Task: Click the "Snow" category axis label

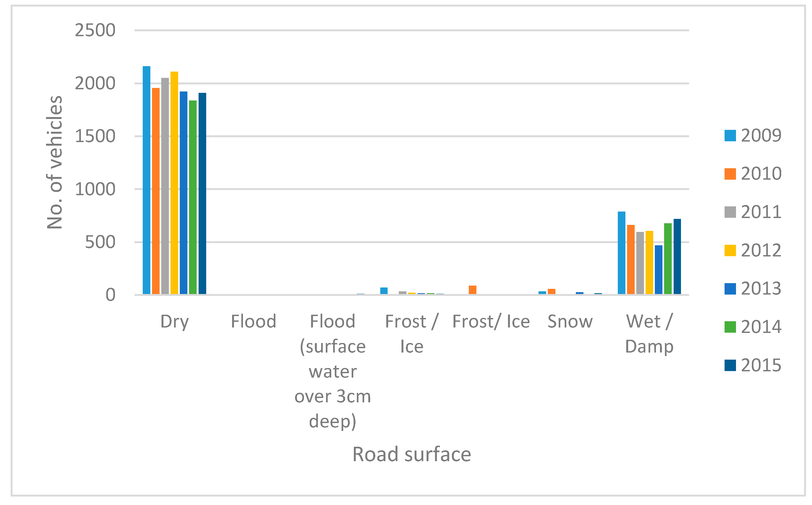Action: (x=570, y=322)
